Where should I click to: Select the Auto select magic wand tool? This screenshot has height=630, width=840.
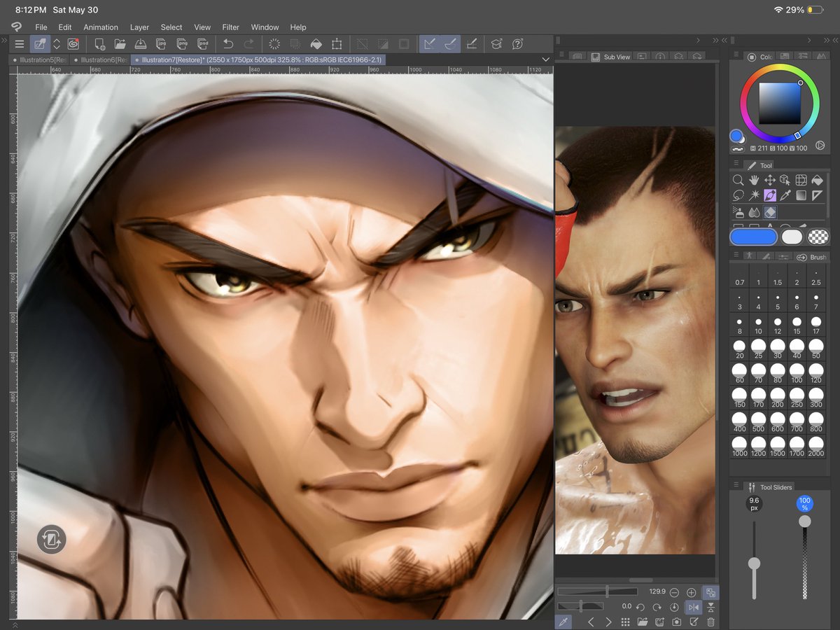click(753, 196)
